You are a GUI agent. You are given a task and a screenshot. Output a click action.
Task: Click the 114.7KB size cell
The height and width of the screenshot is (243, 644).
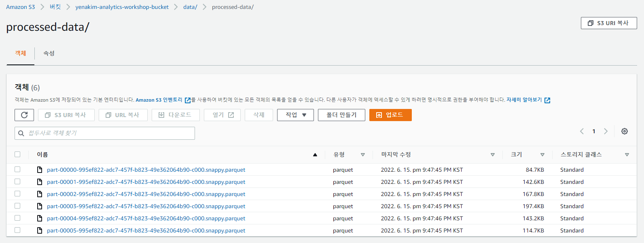(533, 230)
